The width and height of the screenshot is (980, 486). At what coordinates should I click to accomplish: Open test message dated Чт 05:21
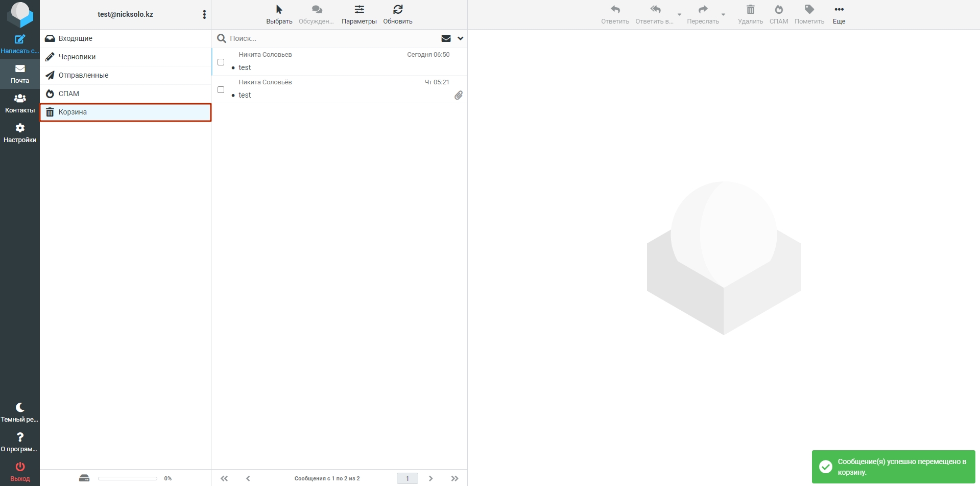tap(340, 89)
